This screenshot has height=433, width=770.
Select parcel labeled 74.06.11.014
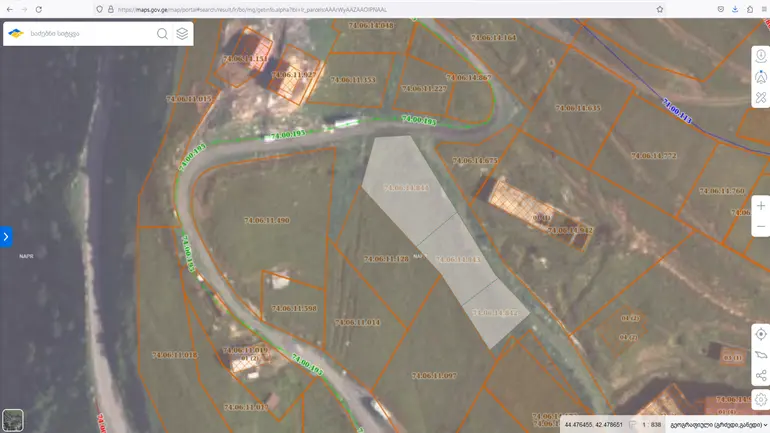click(357, 323)
